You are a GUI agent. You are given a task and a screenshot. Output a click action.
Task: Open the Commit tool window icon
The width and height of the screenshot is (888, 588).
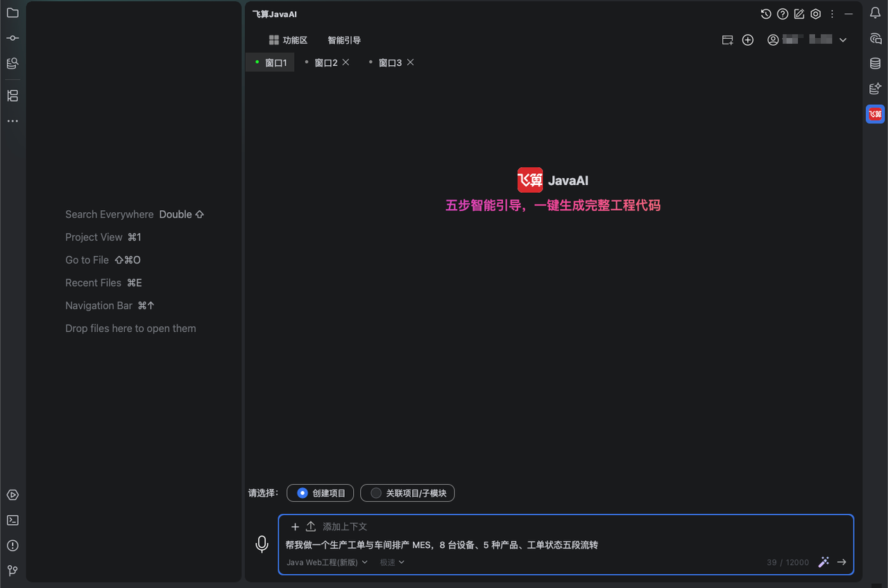[x=12, y=38]
